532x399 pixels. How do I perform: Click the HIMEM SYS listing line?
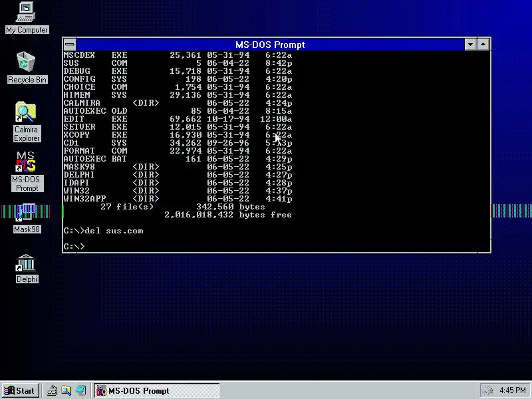click(178, 95)
